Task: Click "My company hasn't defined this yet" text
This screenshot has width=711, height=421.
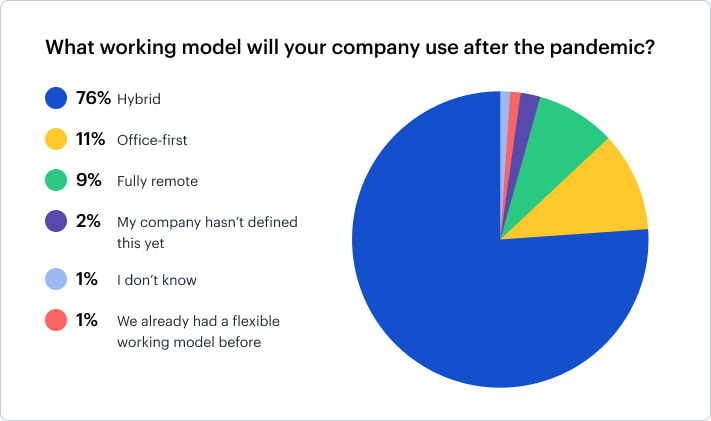Action: pos(207,232)
